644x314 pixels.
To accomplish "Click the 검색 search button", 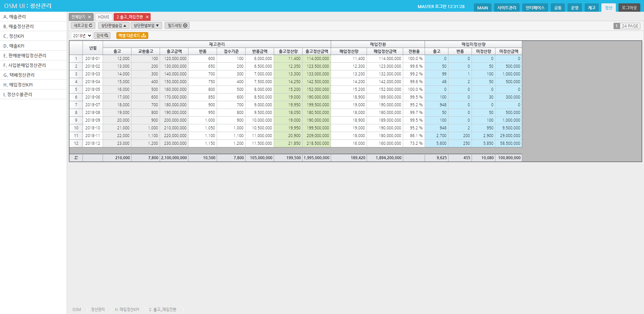I will (102, 36).
